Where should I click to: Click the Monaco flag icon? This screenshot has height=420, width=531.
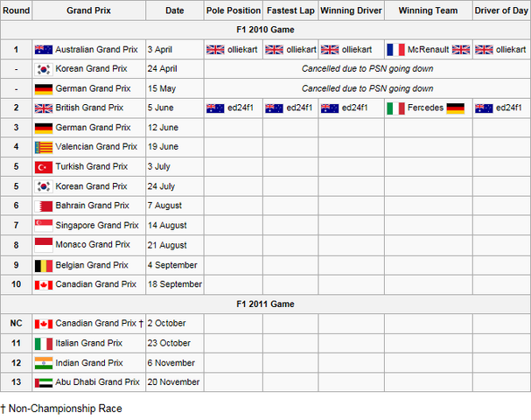tap(44, 245)
